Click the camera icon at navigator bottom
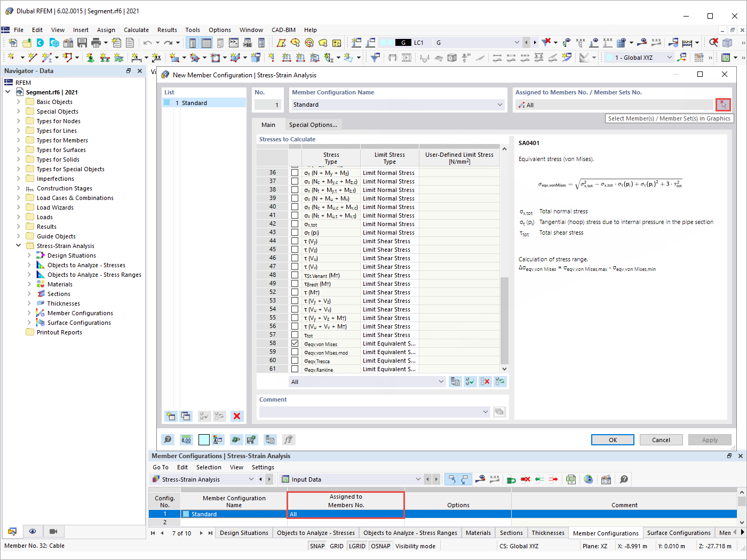Screen dimensions: 747x560 [x=53, y=531]
